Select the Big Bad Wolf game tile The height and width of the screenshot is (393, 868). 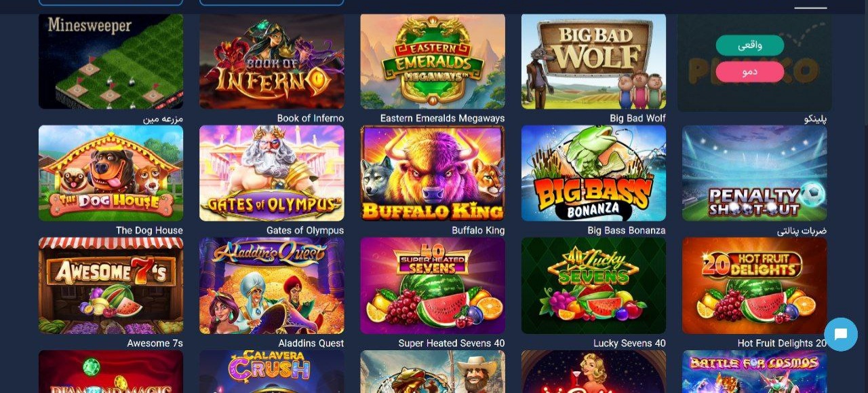(x=593, y=61)
